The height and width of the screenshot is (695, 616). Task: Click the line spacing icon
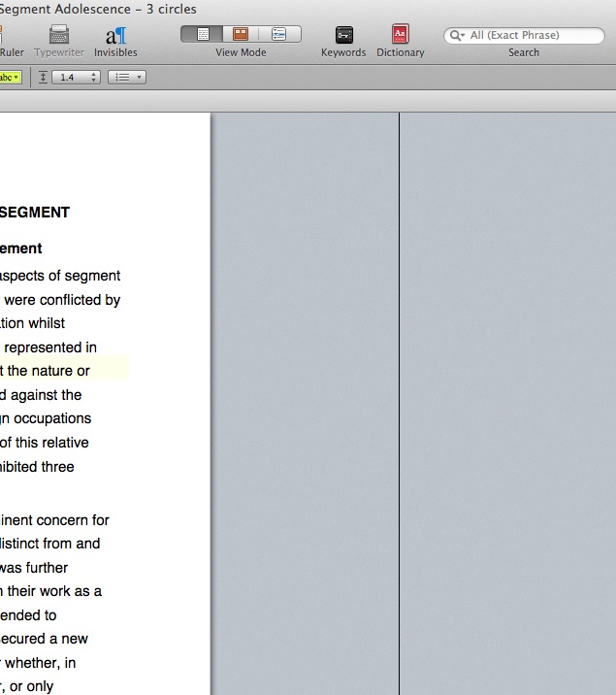(44, 77)
